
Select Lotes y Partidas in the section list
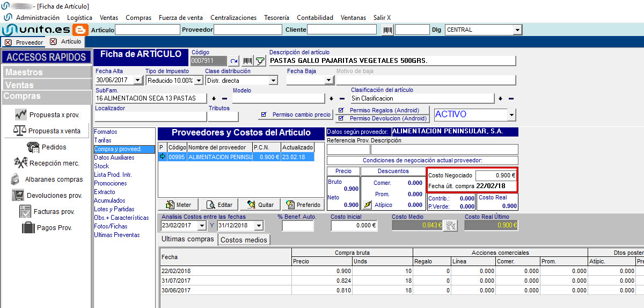(114, 209)
